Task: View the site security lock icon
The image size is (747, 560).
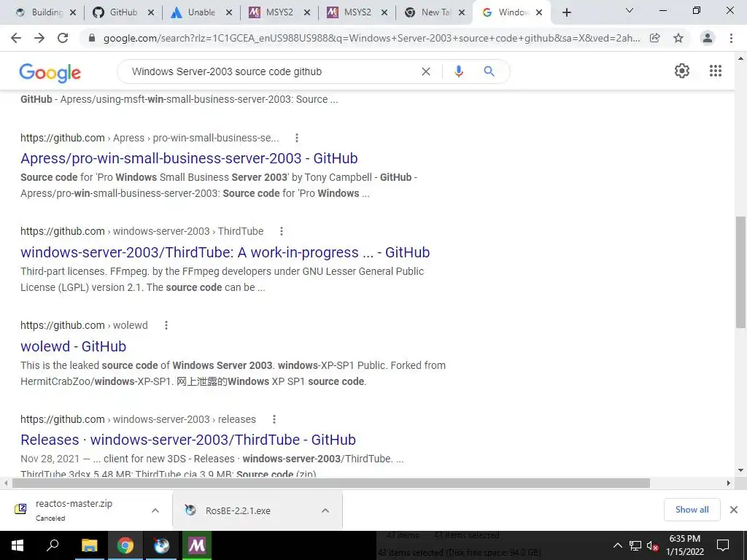Action: tap(92, 38)
